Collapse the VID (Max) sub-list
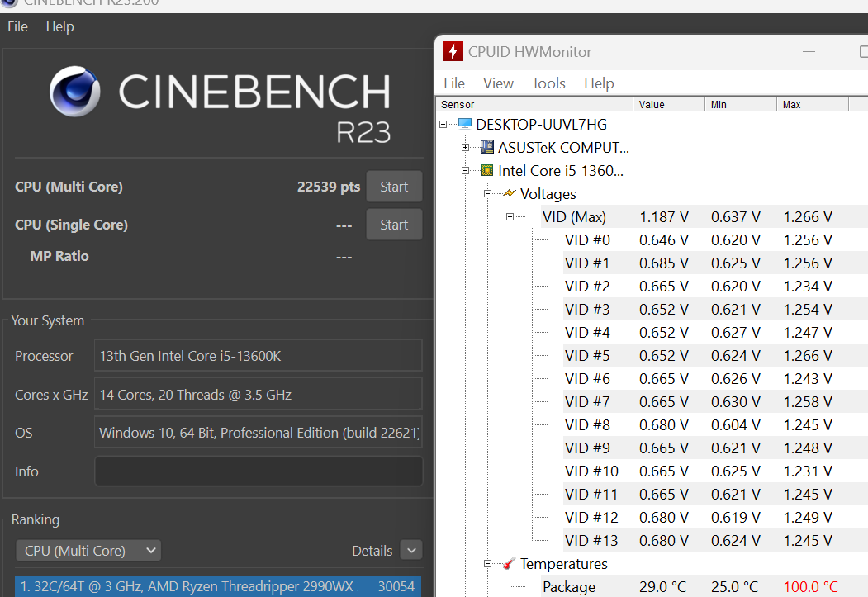868x597 pixels. pyautogui.click(x=510, y=217)
